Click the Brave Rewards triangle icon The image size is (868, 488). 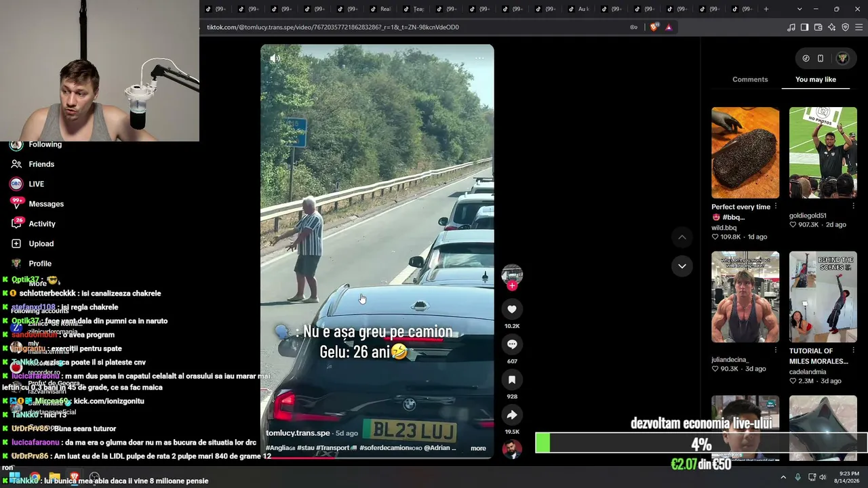(x=669, y=27)
